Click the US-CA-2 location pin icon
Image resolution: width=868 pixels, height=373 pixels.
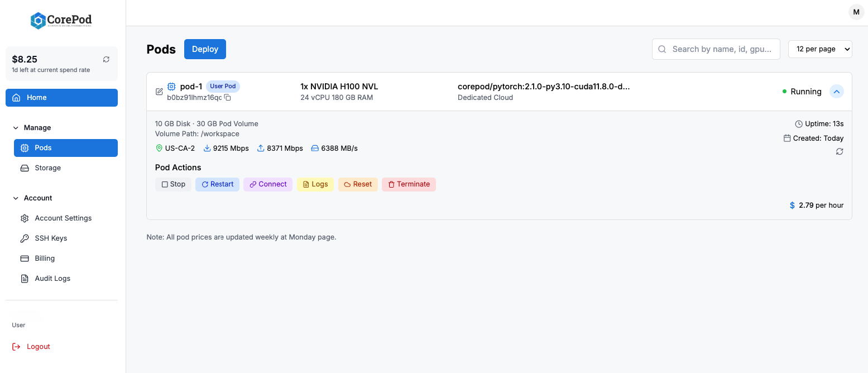159,149
